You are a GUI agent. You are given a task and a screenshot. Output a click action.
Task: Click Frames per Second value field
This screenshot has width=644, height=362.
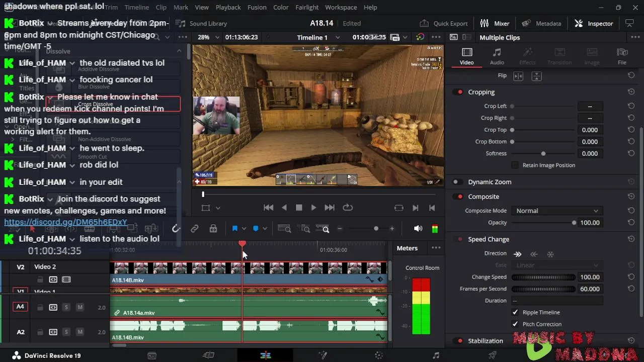pos(590,289)
